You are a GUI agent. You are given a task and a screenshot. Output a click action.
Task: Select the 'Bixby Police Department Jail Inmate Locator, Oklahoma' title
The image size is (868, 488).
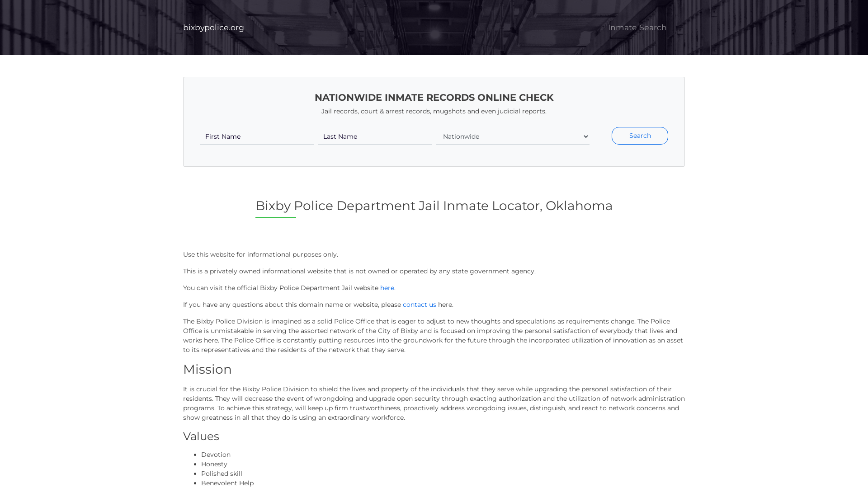coord(434,206)
